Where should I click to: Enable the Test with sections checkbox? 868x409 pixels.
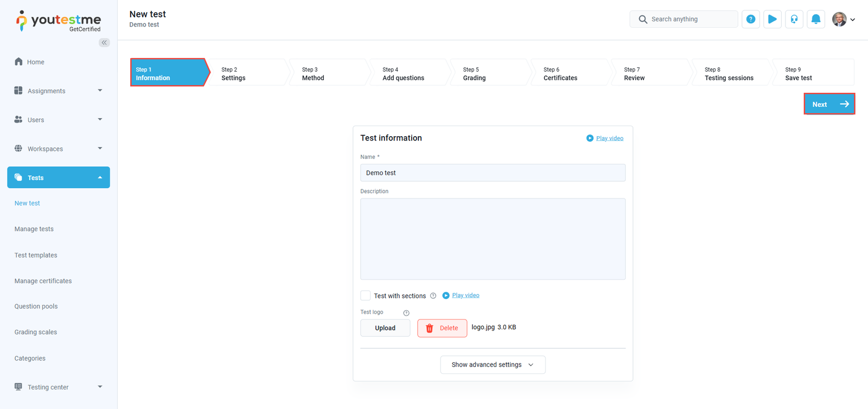[366, 296]
